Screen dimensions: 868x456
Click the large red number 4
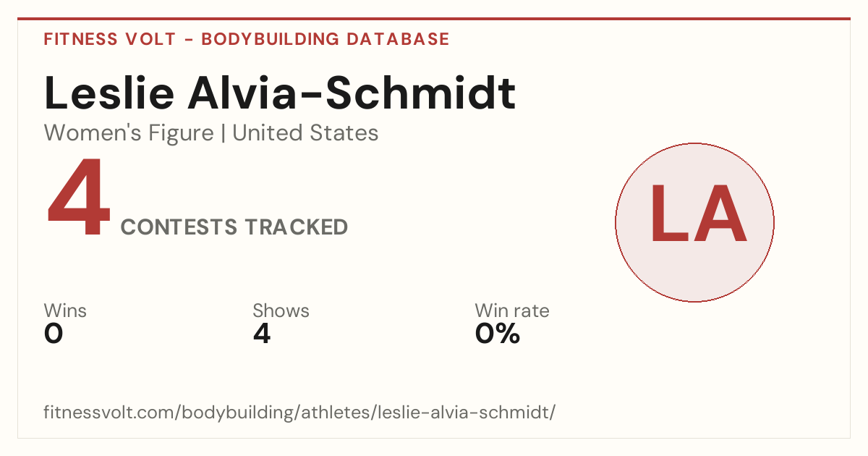[79, 198]
